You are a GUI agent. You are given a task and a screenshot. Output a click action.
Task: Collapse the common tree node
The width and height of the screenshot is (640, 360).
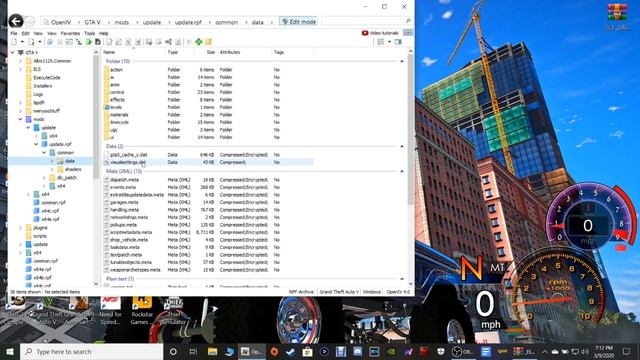pyautogui.click(x=44, y=153)
